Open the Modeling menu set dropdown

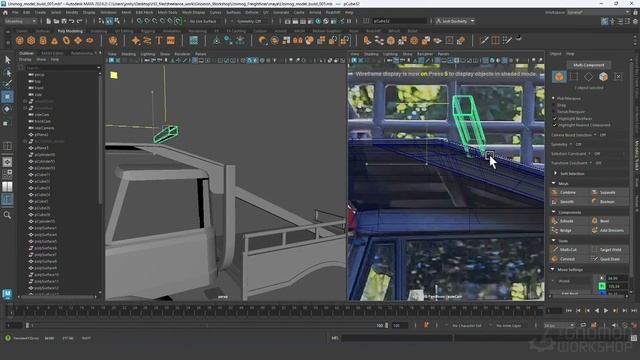pos(20,21)
